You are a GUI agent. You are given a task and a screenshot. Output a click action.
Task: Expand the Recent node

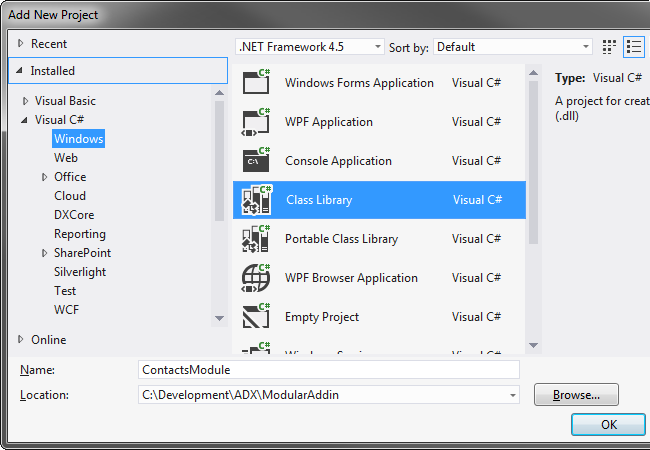(x=20, y=43)
